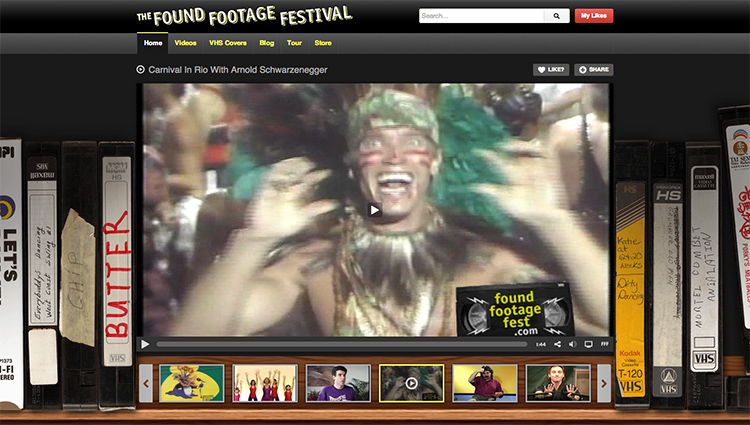Focus the Search input field
Screen dimensions: 750x425
tap(481, 16)
